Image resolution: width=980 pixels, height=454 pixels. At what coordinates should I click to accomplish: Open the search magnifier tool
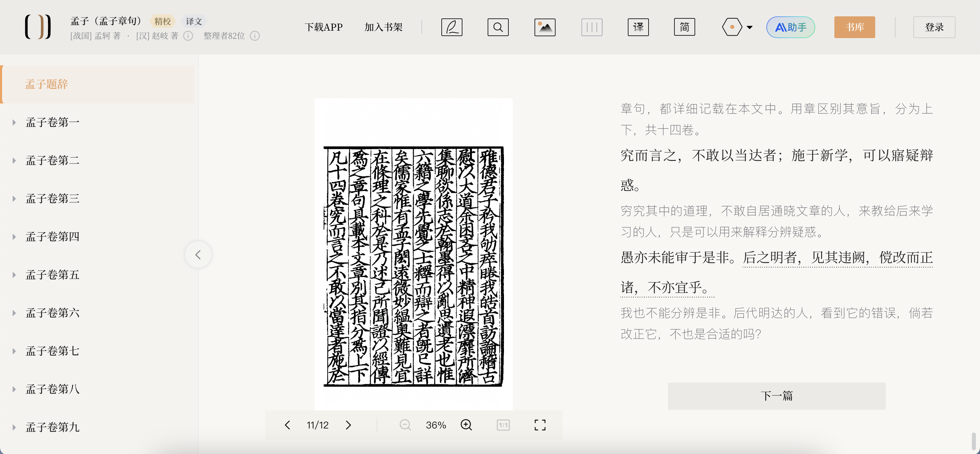pos(497,27)
